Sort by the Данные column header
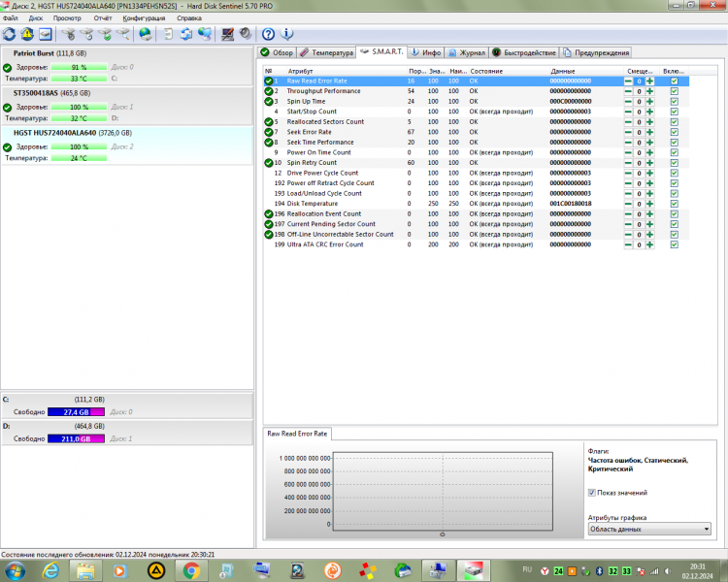 [585, 71]
